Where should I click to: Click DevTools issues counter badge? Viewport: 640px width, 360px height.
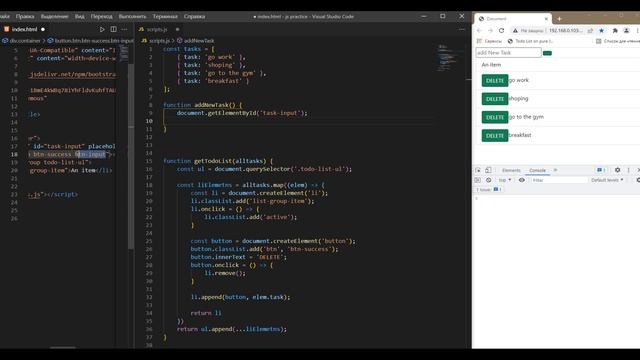pyautogui.click(x=600, y=170)
